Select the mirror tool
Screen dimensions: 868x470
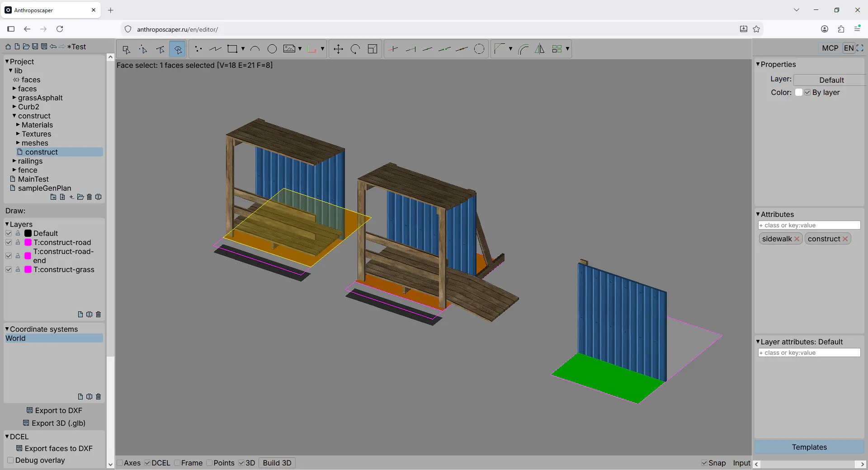(x=540, y=49)
